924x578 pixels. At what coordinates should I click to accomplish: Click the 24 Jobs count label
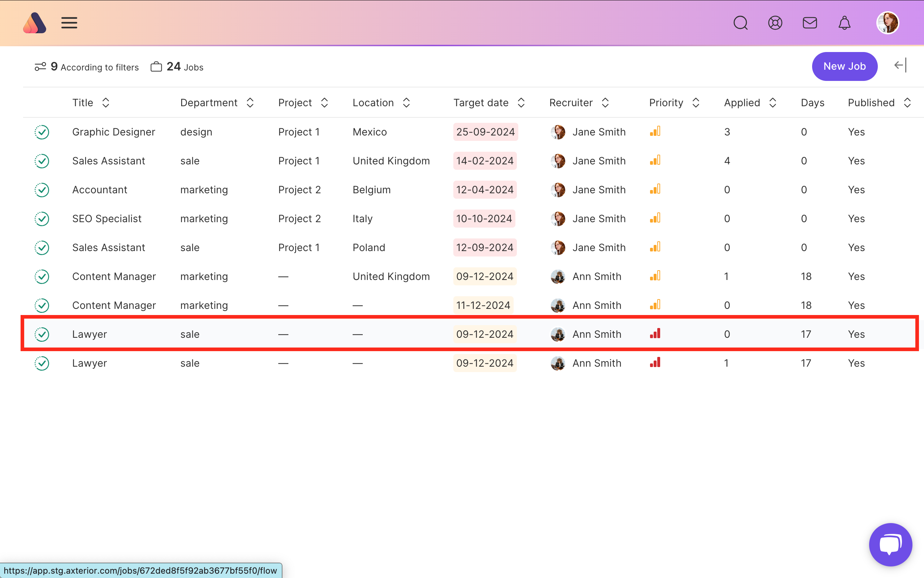coord(185,67)
